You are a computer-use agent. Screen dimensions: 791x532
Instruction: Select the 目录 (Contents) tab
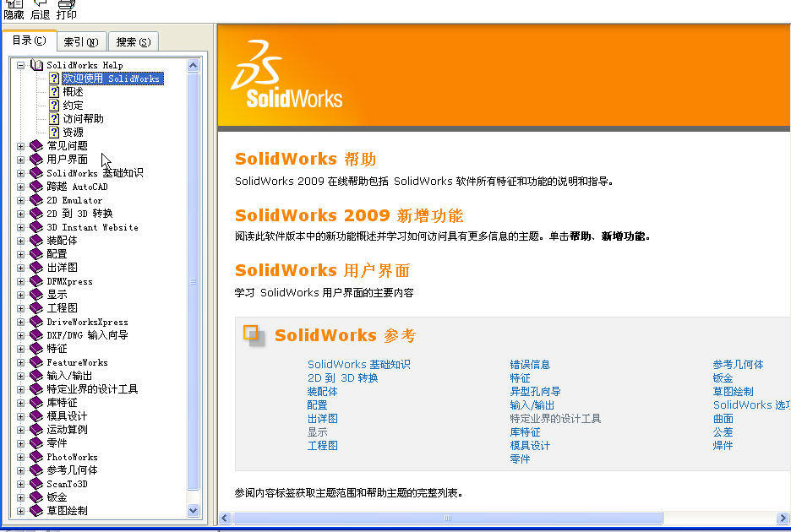(x=30, y=41)
